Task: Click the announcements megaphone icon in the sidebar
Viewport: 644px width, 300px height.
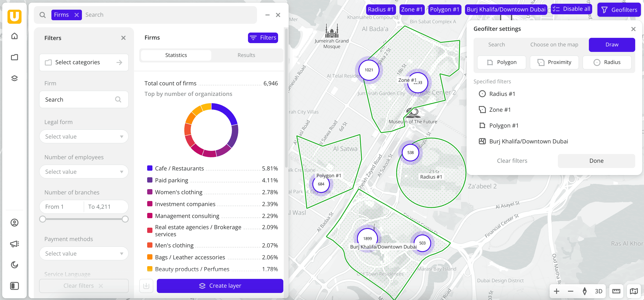Action: tap(14, 243)
